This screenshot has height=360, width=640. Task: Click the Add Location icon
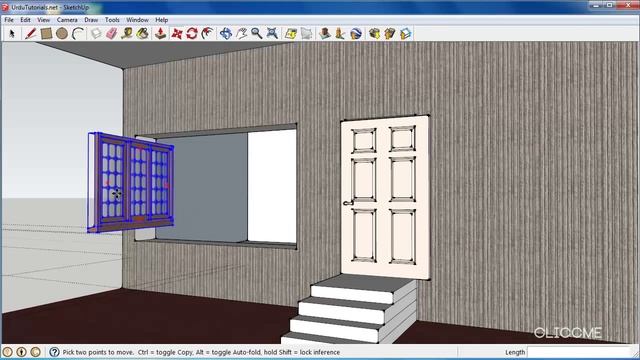[x=291, y=33]
